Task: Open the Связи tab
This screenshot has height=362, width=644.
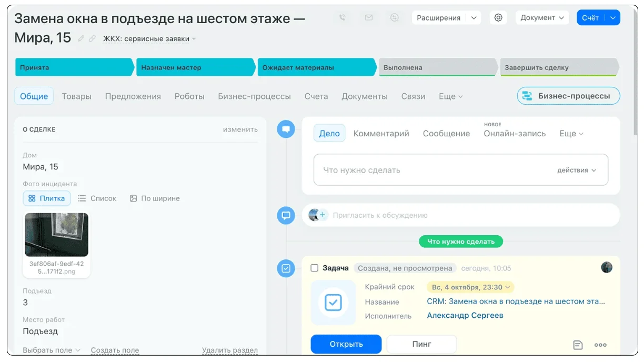Action: pos(413,96)
